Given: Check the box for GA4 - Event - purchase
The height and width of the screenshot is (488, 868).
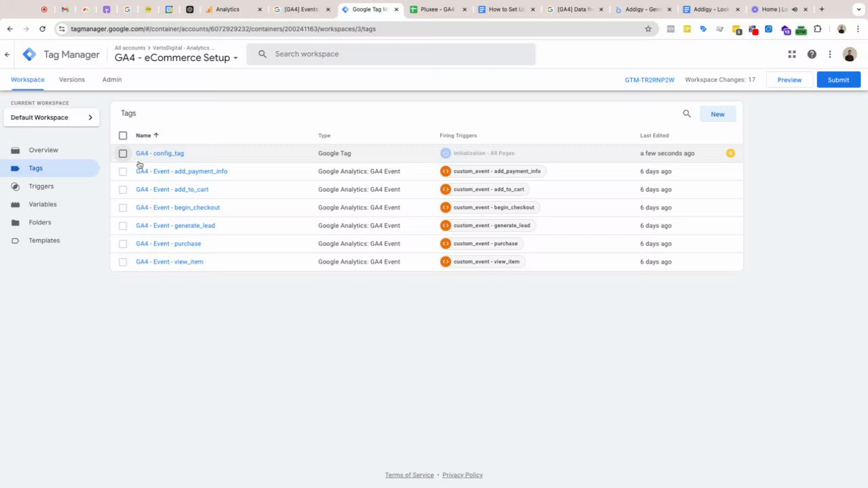Looking at the screenshot, I should pos(123,244).
